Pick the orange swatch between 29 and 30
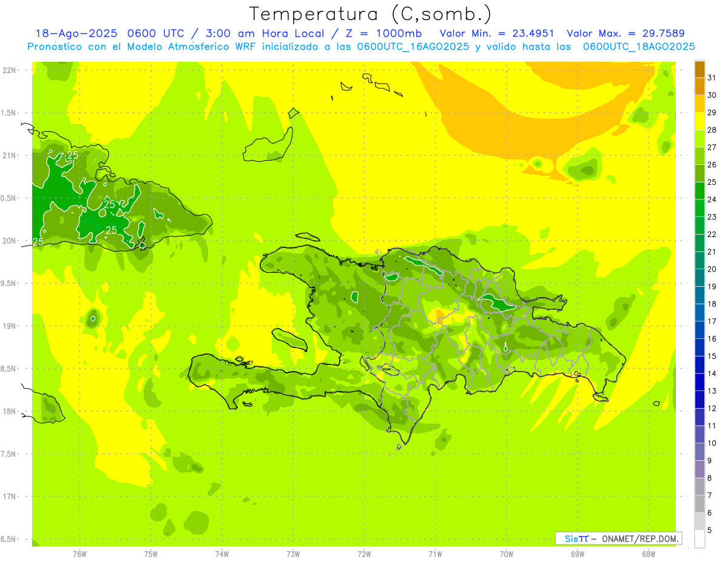Image resolution: width=728 pixels, height=562 pixels. [x=699, y=104]
